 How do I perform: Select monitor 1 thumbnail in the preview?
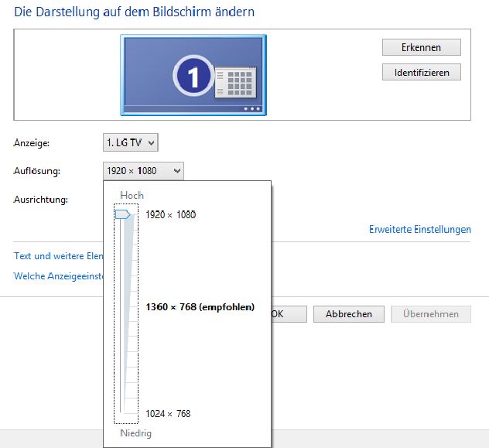click(x=193, y=75)
